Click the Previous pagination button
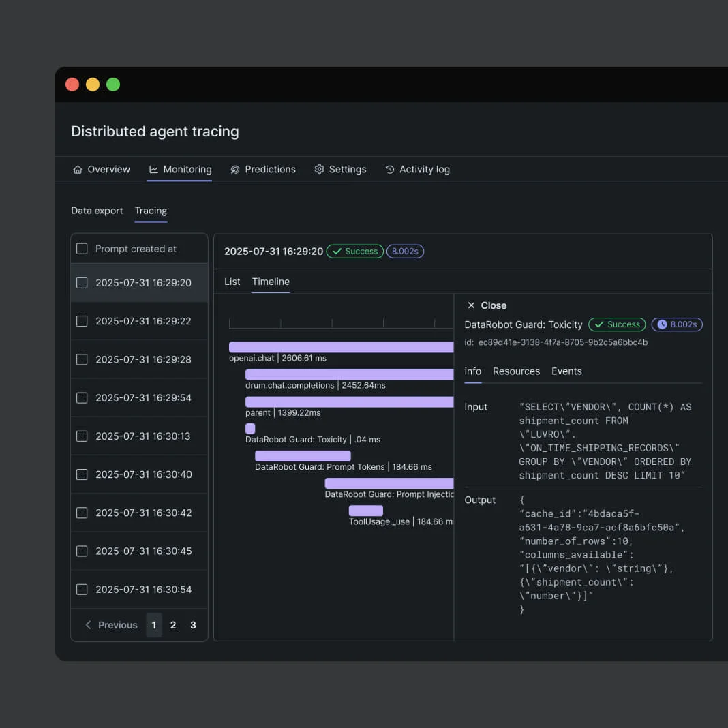This screenshot has width=728, height=728. [111, 624]
